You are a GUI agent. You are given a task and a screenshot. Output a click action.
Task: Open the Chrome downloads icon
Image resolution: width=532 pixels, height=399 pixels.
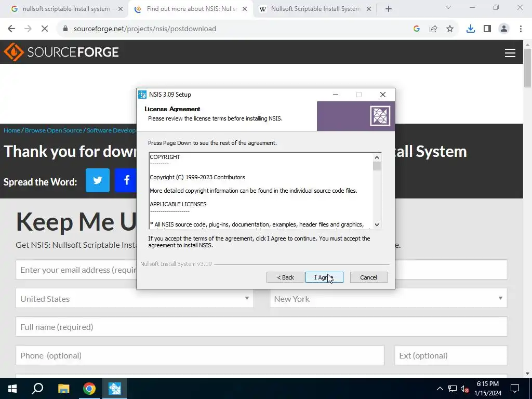[471, 29]
